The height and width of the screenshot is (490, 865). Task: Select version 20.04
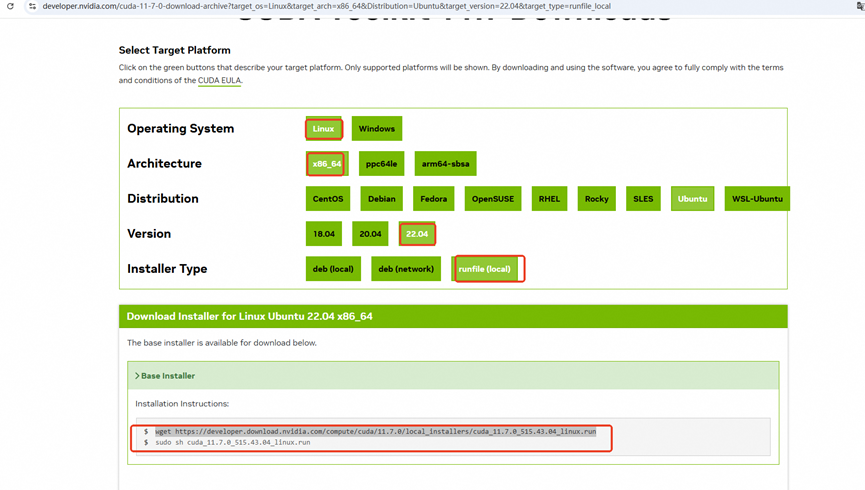click(370, 234)
